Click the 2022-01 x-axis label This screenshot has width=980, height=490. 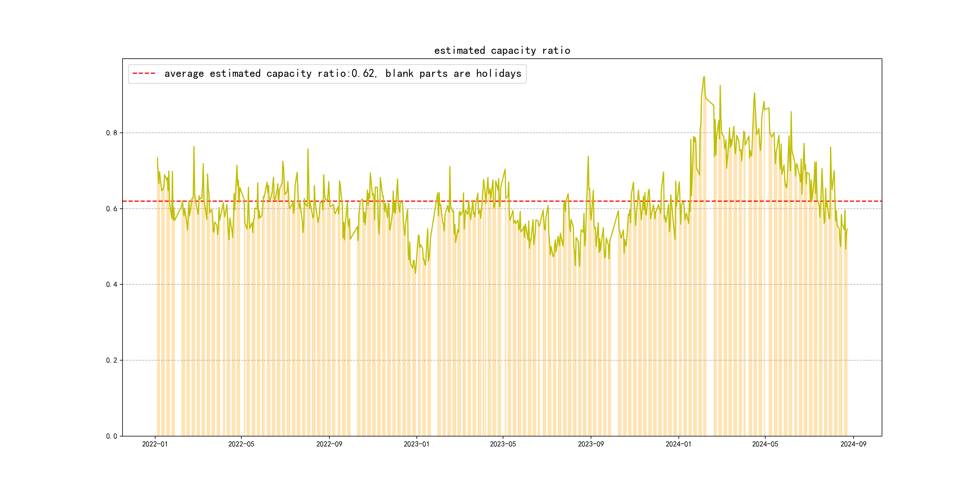(155, 444)
